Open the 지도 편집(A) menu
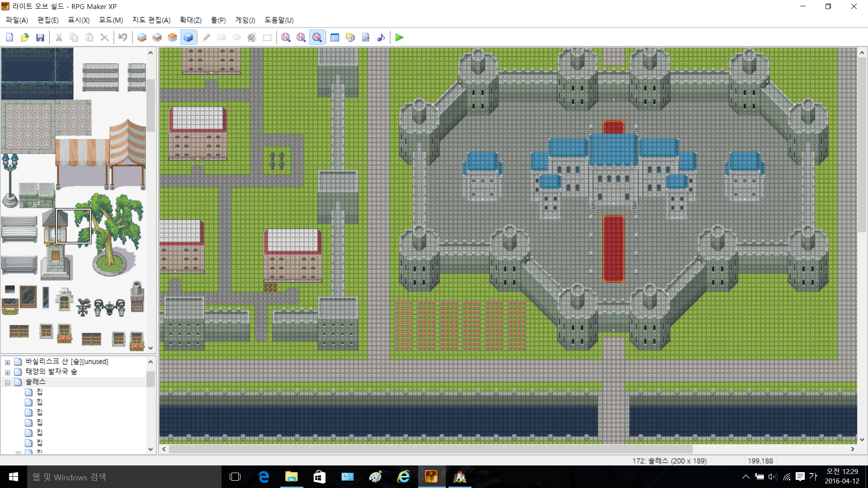This screenshot has width=868, height=488. (x=151, y=20)
